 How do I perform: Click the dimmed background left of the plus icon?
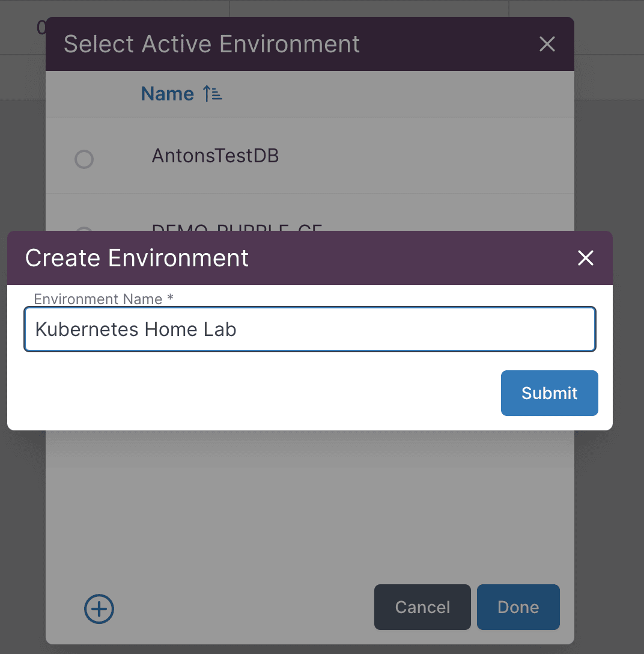coord(23,609)
